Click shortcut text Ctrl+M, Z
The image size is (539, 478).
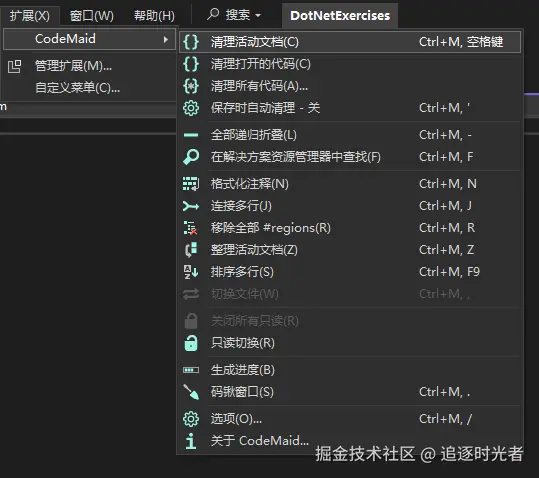pyautogui.click(x=447, y=250)
